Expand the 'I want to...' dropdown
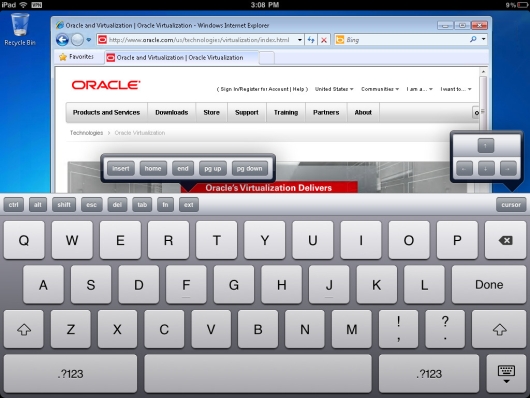This screenshot has height=398, width=530. click(456, 89)
